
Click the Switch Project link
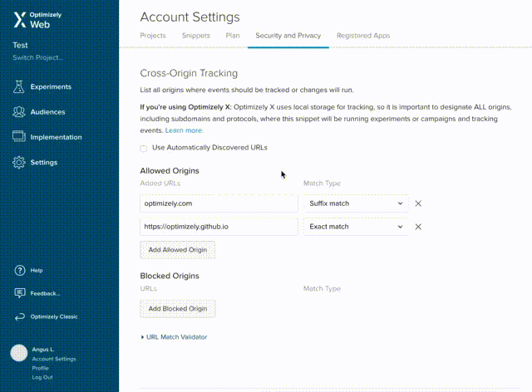click(38, 57)
